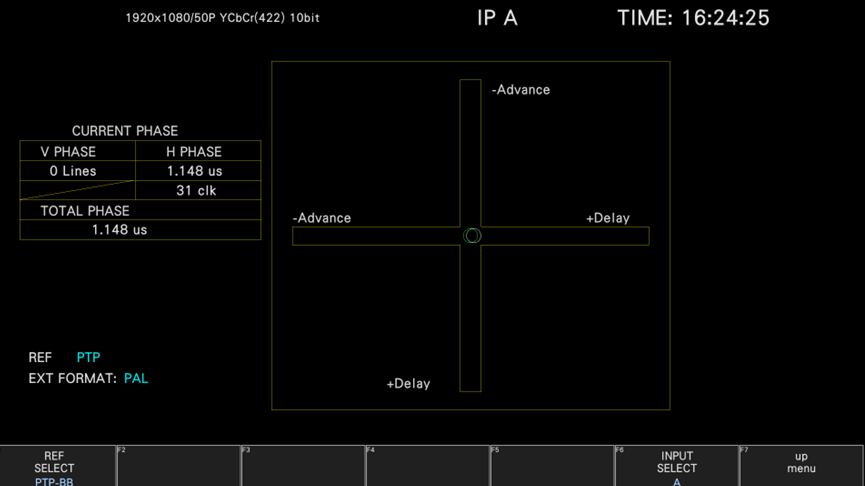Click the TIME clock display
Screen dimensions: 865x486
(x=693, y=18)
